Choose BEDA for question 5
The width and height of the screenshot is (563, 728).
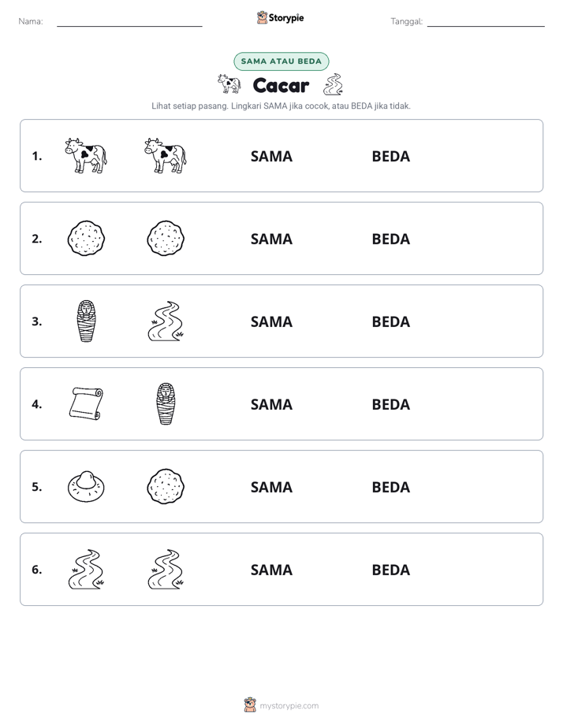pos(390,488)
